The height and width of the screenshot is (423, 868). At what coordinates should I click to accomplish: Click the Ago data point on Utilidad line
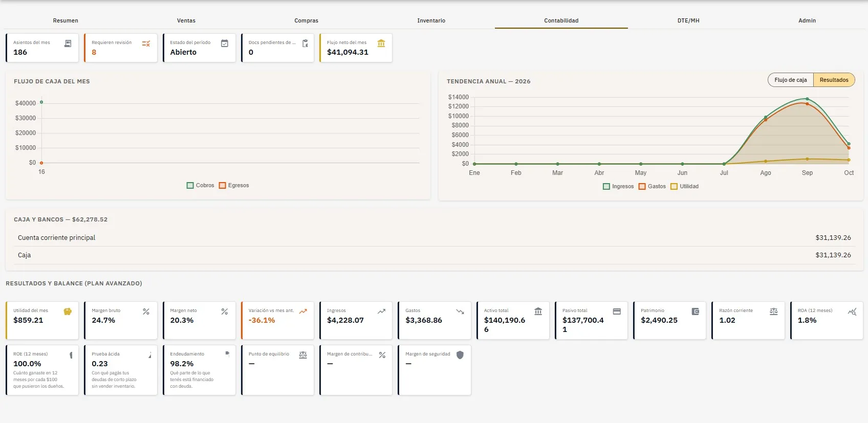pos(766,161)
